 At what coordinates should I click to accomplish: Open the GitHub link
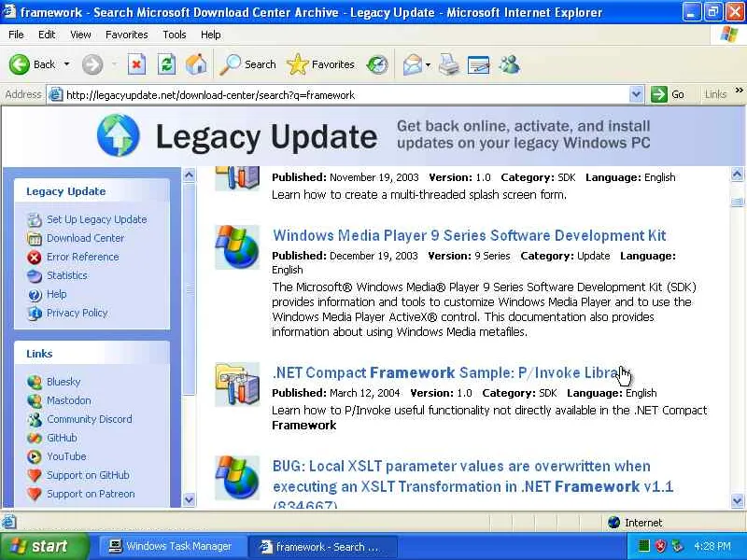(62, 438)
